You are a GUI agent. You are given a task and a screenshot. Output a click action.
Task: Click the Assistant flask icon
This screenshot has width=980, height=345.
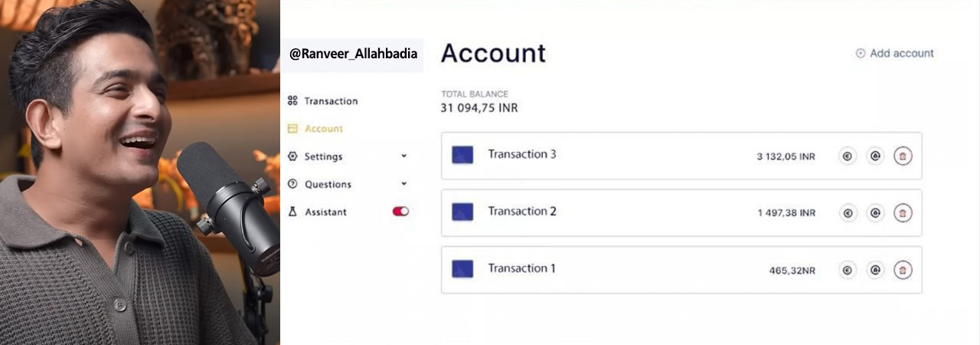click(292, 212)
